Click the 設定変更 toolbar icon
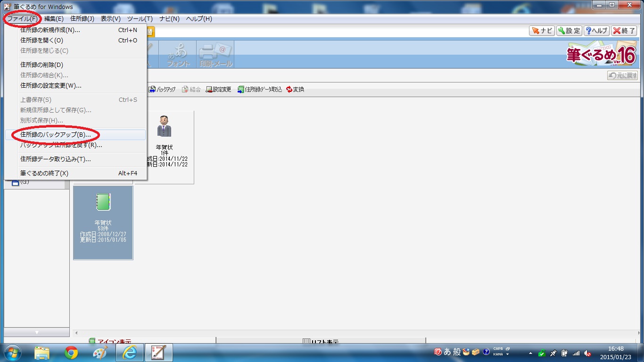This screenshot has width=644, height=362. pyautogui.click(x=219, y=89)
